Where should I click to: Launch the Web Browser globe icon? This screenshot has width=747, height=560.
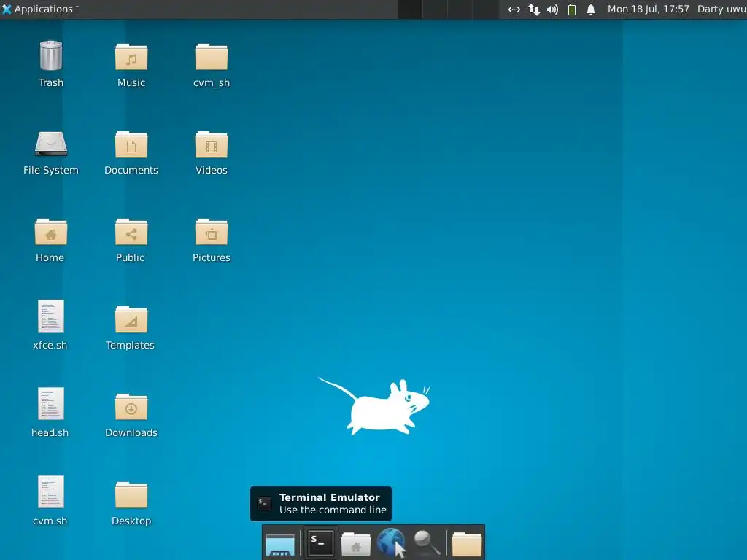coord(391,542)
